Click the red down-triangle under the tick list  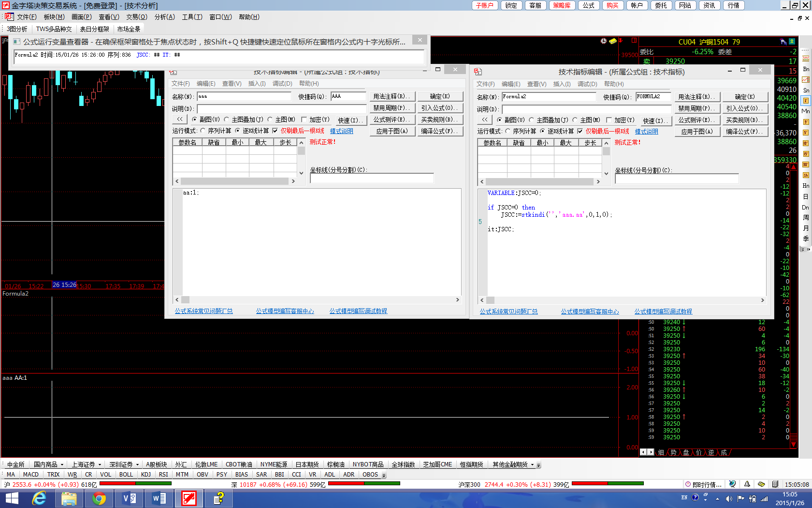pos(793,444)
